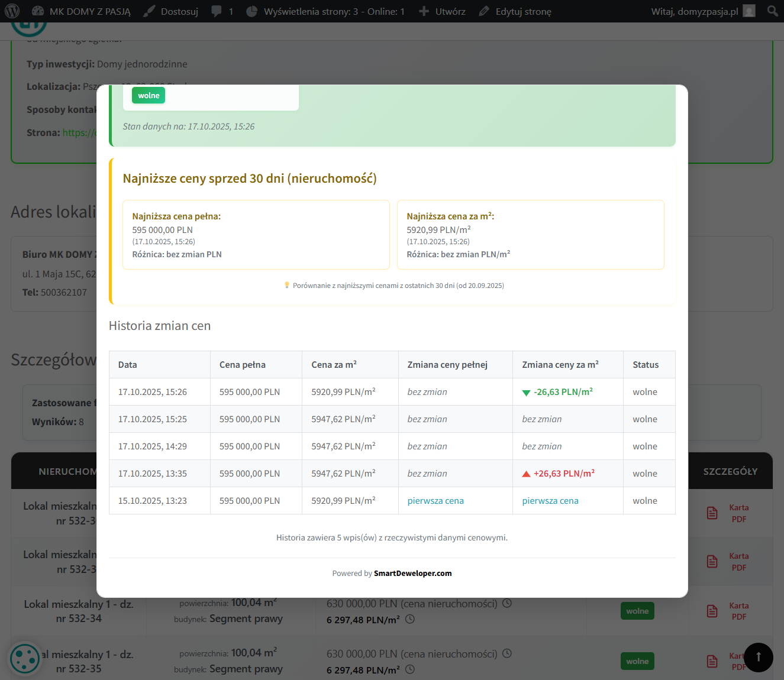Click the red +26,63 PLN/m² price change
Image resolution: width=784 pixels, height=680 pixels.
click(563, 474)
